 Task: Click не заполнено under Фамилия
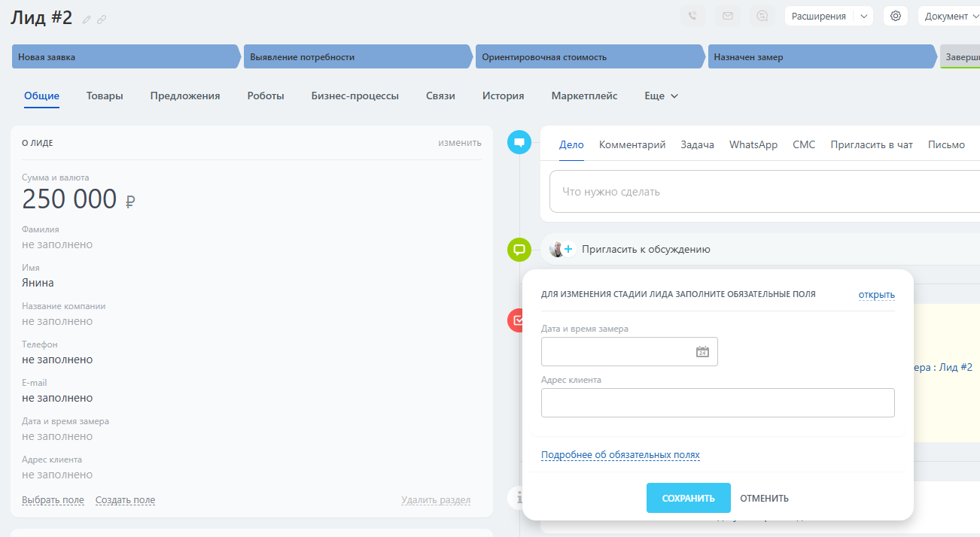coord(57,244)
